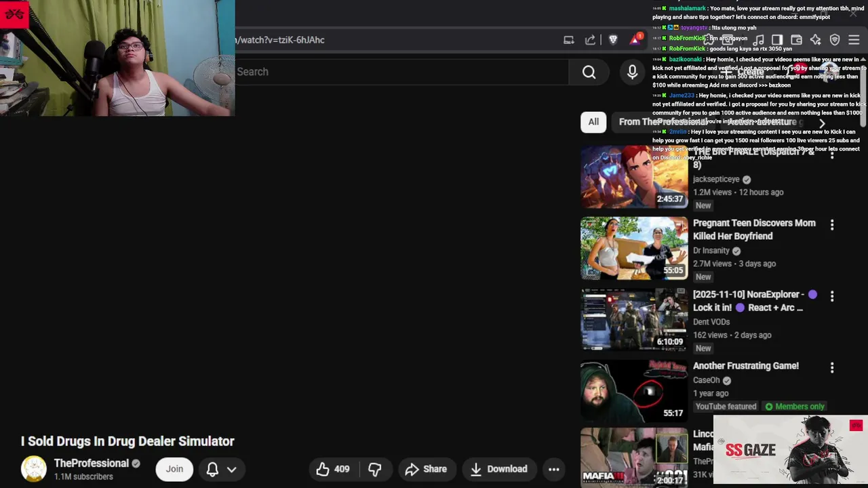Open the browser hamburger menu
868x488 pixels.
(x=854, y=40)
